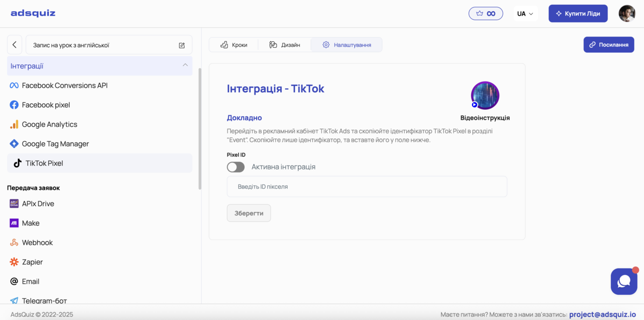
Task: Click the Інтеграція - TikTok heading
Action: coord(275,89)
